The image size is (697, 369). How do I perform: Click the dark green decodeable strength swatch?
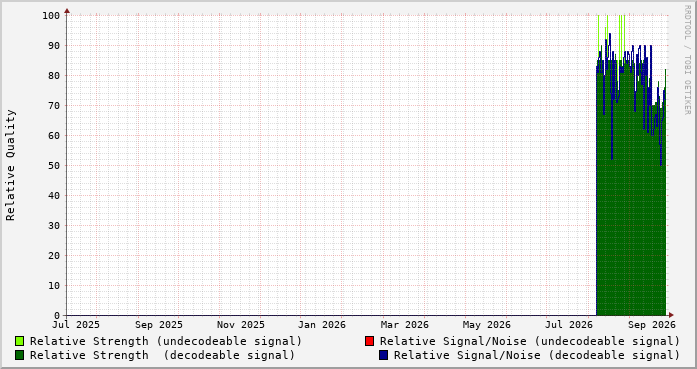(x=20, y=355)
